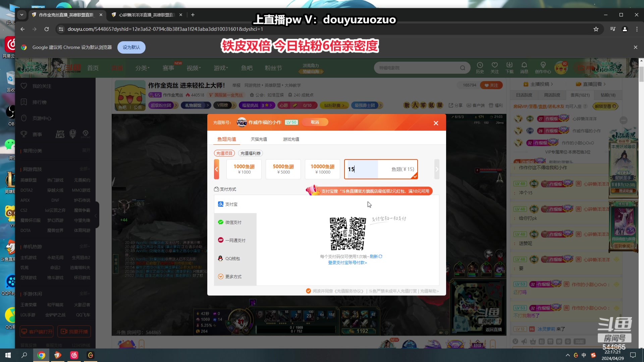The height and width of the screenshot is (362, 644).
Task: Open the 历史 history icon
Action: [480, 67]
